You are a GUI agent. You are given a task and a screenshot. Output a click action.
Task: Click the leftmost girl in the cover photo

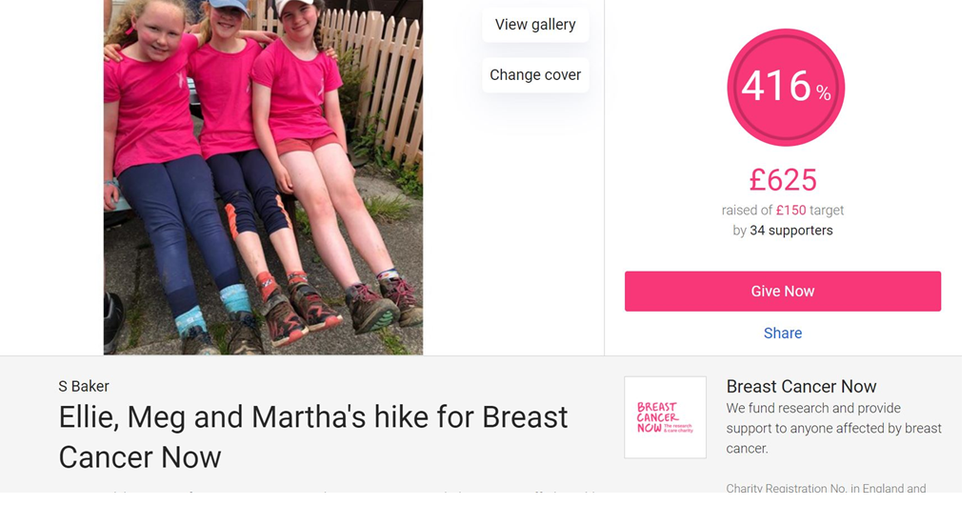coord(152,105)
